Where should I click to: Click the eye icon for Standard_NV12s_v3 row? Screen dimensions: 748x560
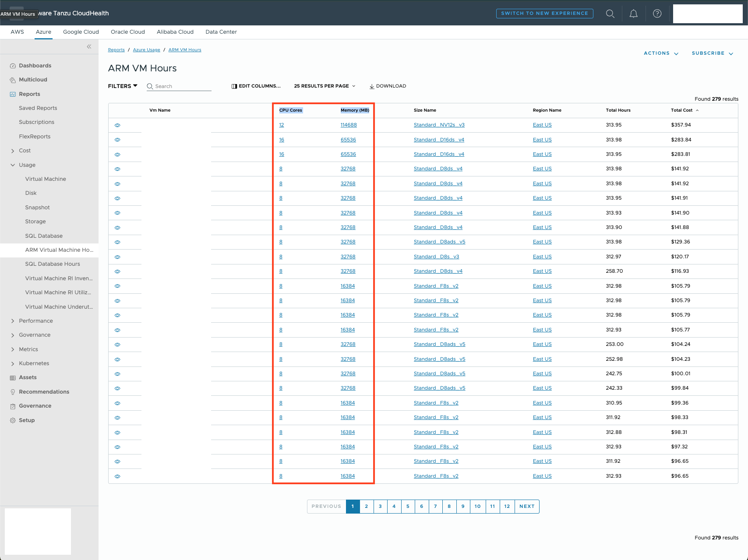pyautogui.click(x=117, y=125)
